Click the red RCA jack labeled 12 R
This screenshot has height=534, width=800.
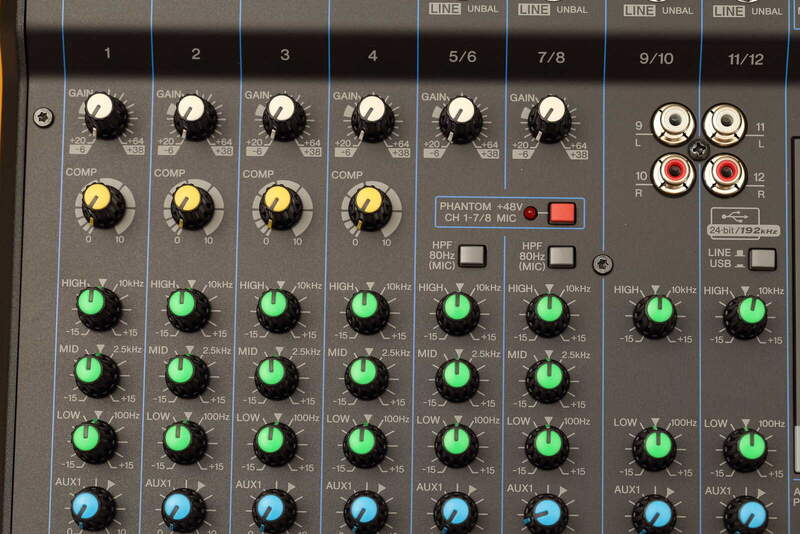pos(724,173)
